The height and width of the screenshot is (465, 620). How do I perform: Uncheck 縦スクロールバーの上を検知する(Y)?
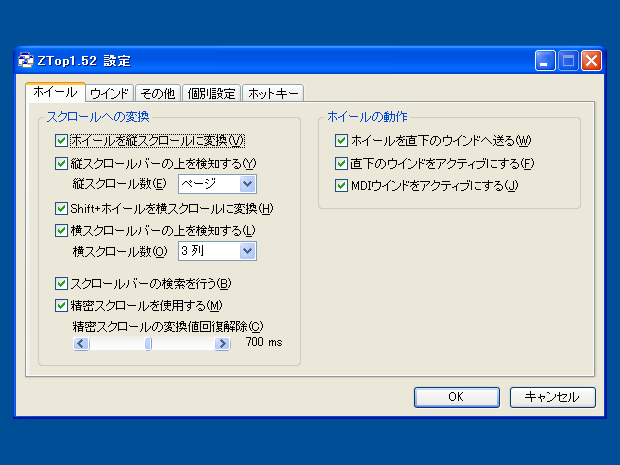tap(61, 163)
